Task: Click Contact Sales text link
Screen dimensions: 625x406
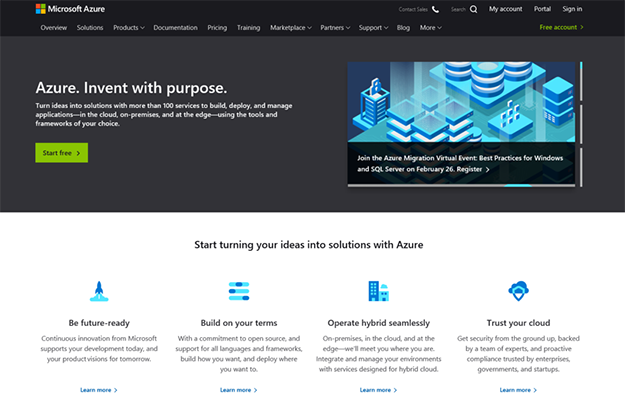Action: click(413, 9)
